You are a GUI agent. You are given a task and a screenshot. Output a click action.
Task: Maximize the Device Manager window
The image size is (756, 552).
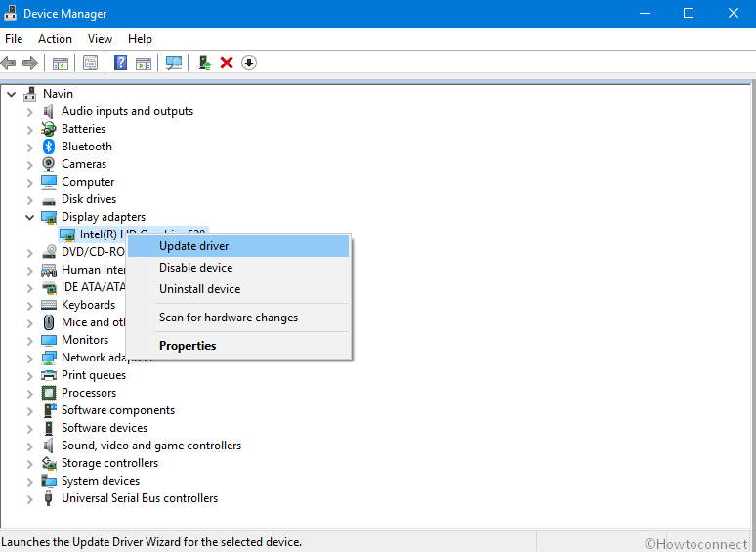tap(689, 13)
